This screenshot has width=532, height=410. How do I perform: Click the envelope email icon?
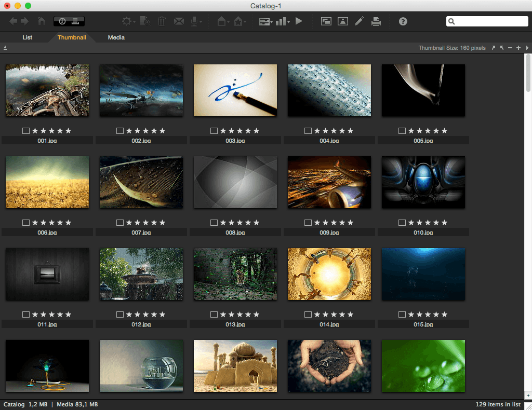click(x=179, y=21)
